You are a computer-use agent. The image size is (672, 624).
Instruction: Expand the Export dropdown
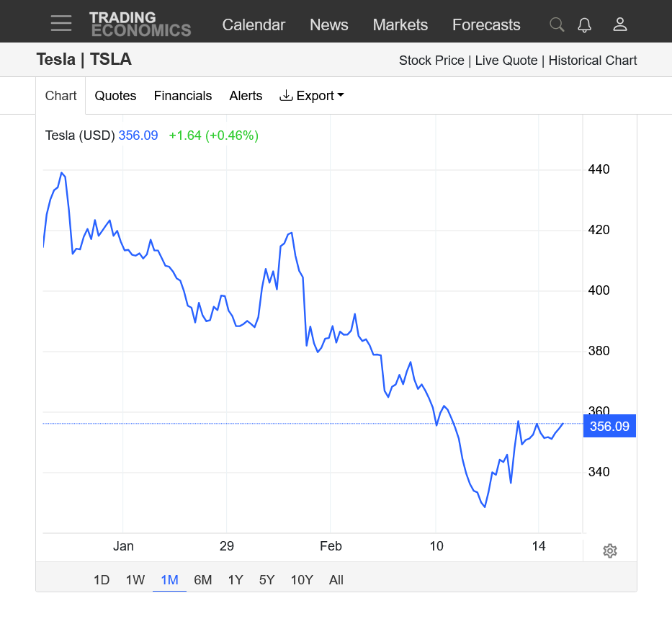pyautogui.click(x=312, y=96)
